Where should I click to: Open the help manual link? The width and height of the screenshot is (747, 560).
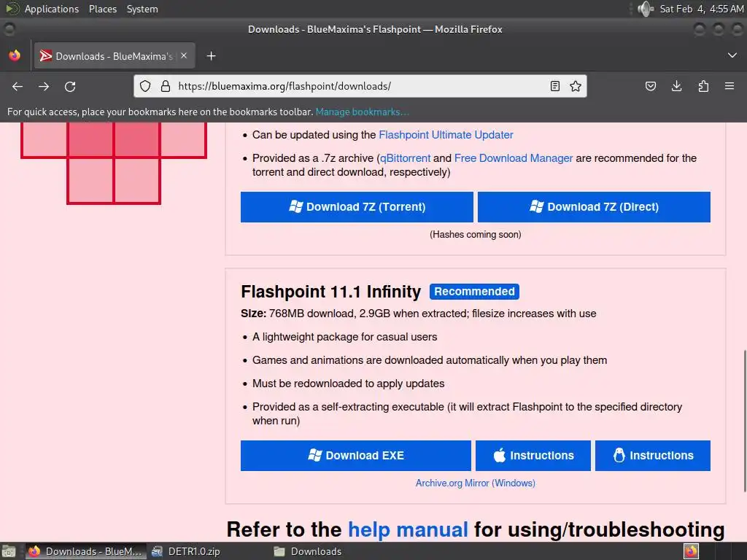click(x=408, y=529)
